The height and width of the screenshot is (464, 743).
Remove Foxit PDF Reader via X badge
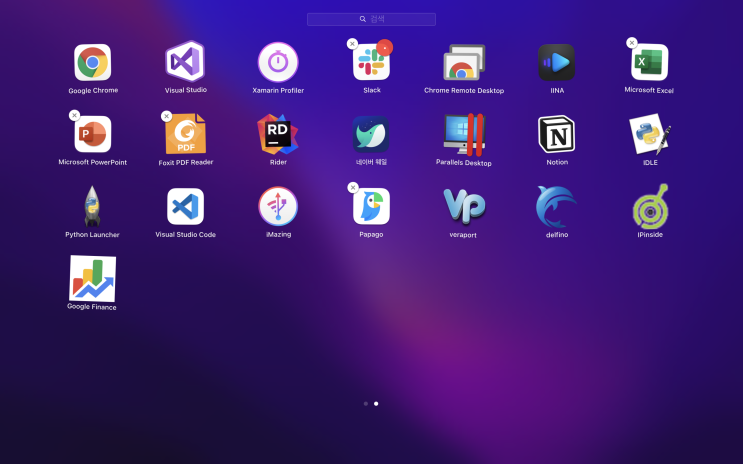point(166,116)
